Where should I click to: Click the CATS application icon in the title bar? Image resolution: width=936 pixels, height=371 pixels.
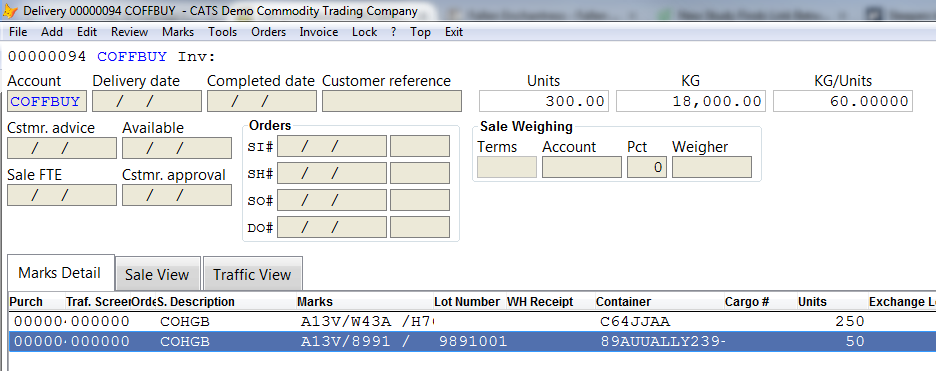click(10, 11)
